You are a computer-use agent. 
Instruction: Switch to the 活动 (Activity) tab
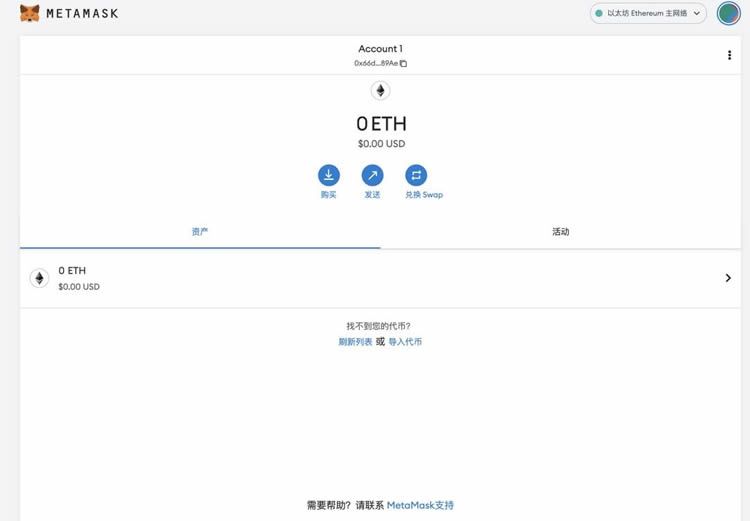(x=560, y=232)
